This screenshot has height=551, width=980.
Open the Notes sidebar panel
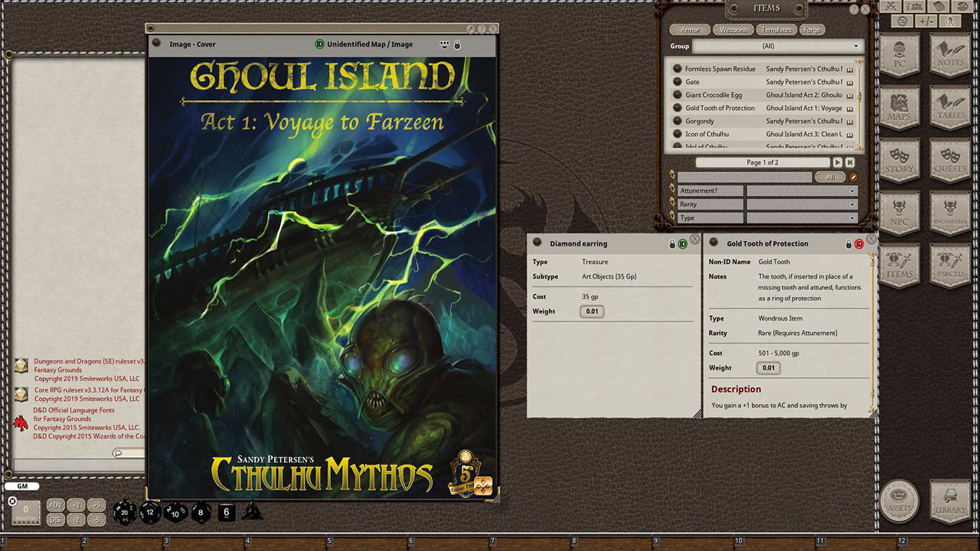(950, 56)
